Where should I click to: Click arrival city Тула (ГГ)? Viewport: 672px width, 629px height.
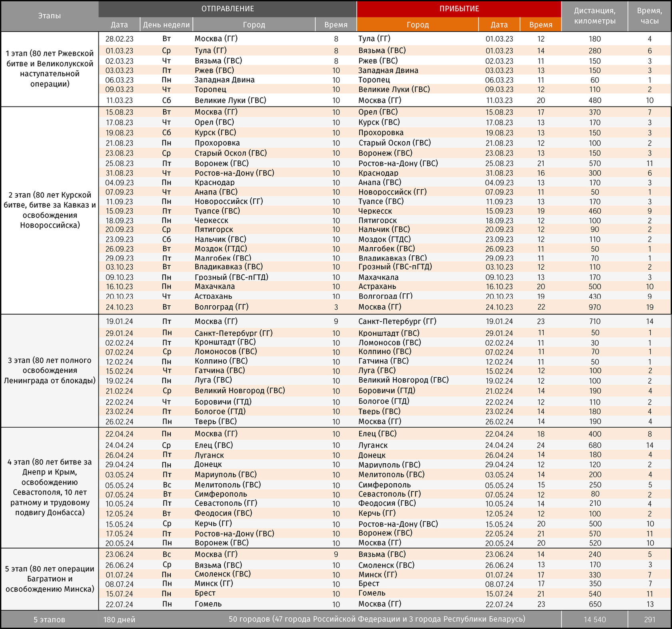(374, 38)
